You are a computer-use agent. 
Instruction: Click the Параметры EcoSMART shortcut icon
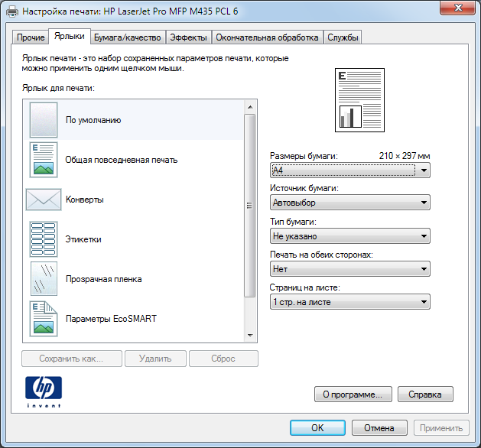pos(44,319)
